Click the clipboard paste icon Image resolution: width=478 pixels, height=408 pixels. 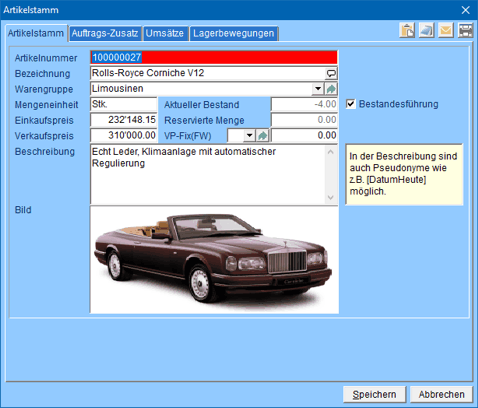pyautogui.click(x=407, y=30)
